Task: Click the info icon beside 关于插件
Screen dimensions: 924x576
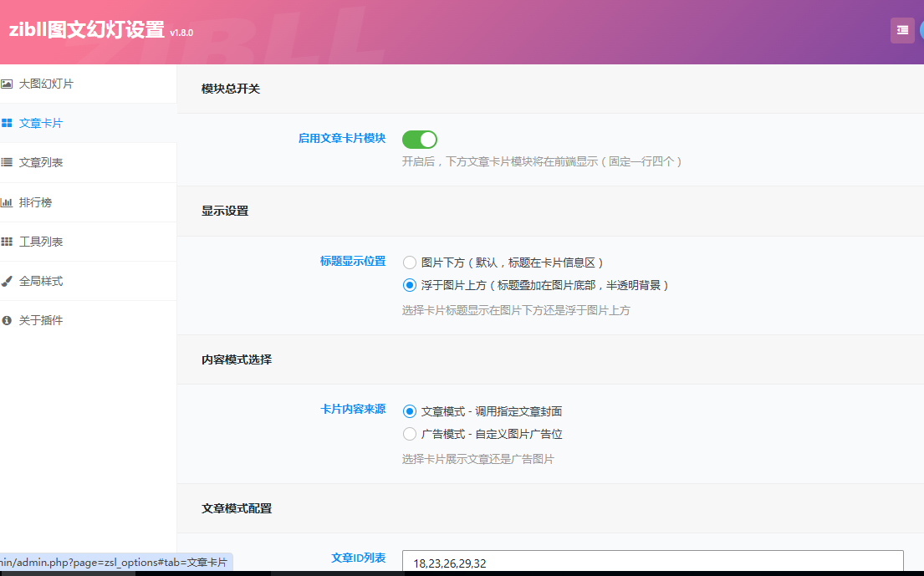Action: (x=7, y=320)
